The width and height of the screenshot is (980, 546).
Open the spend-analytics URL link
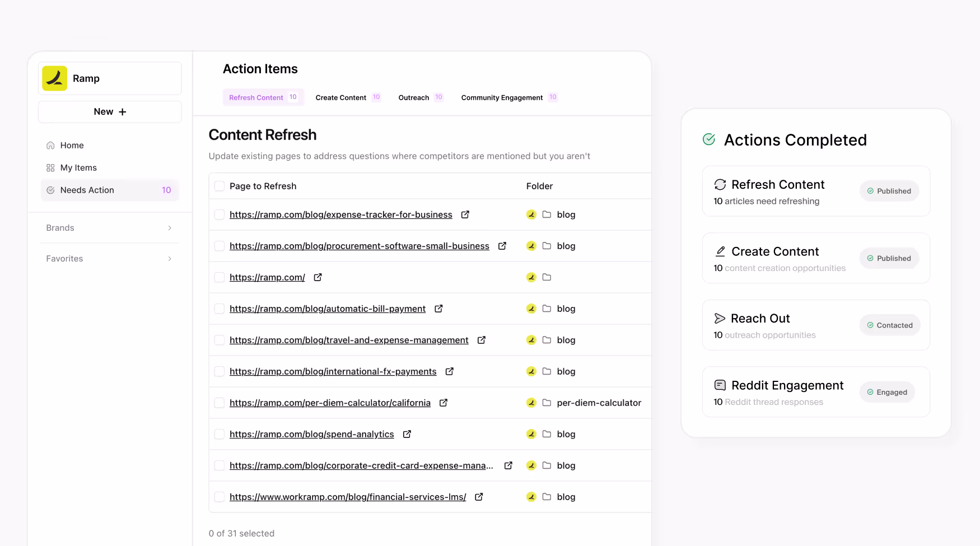tap(312, 434)
